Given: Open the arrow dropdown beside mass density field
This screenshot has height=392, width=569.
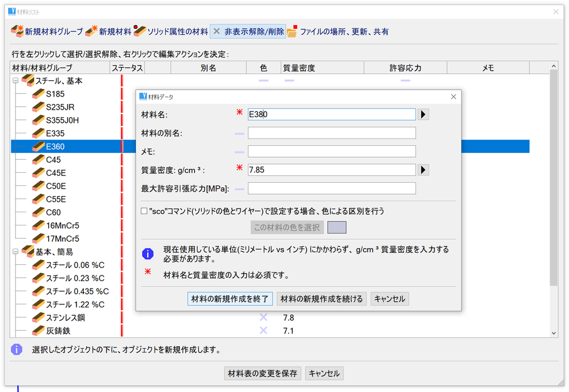Looking at the screenshot, I should (423, 170).
